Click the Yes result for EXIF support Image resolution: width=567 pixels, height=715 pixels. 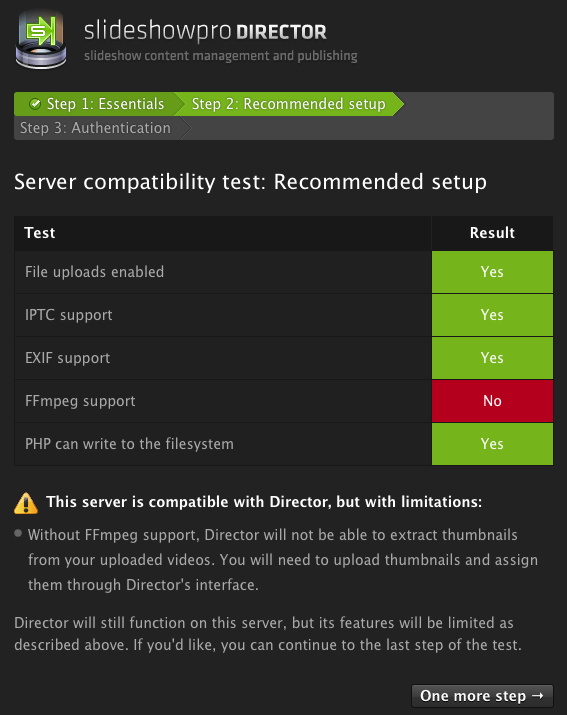click(x=492, y=358)
